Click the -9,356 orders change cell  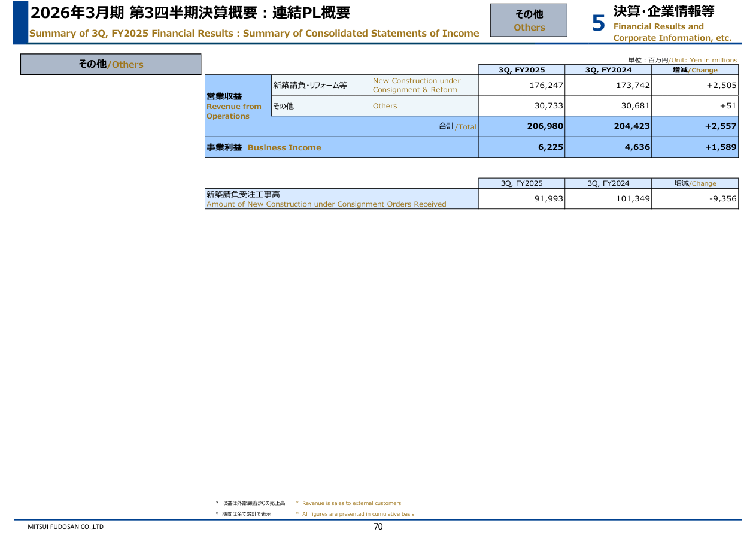click(694, 199)
